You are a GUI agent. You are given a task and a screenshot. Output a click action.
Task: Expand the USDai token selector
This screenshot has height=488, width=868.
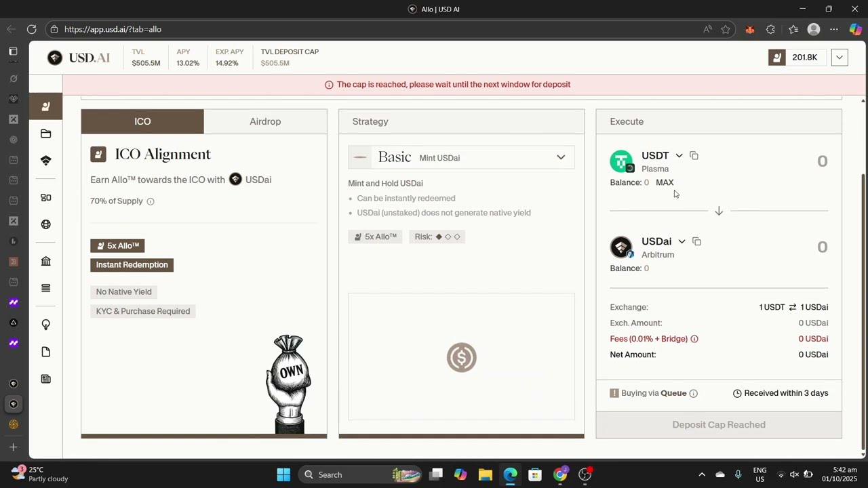[682, 241]
